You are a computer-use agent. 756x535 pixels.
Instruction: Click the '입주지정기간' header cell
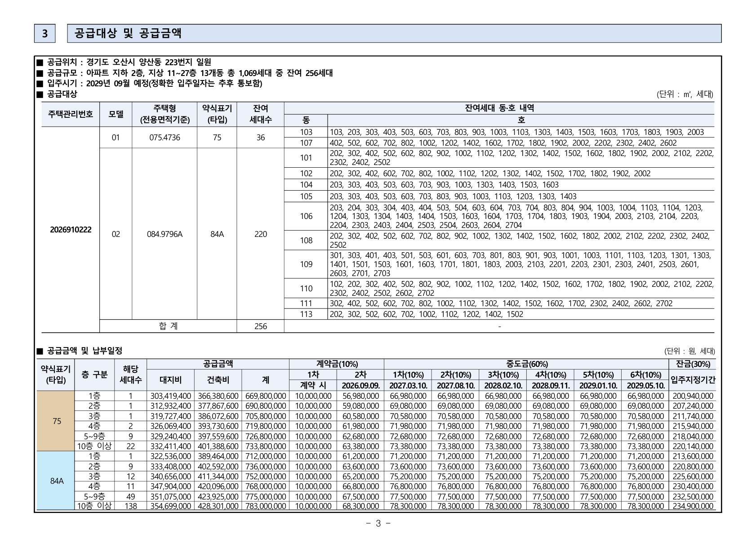[693, 380]
